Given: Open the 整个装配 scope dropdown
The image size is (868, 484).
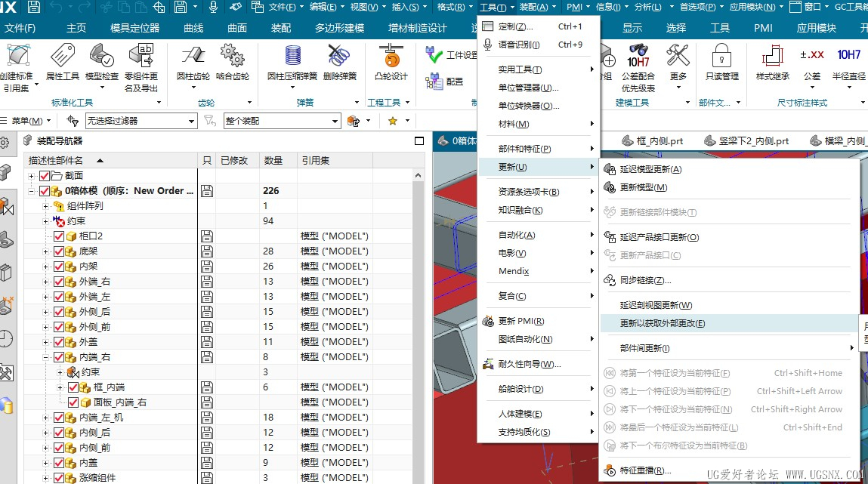Looking at the screenshot, I should 282,121.
